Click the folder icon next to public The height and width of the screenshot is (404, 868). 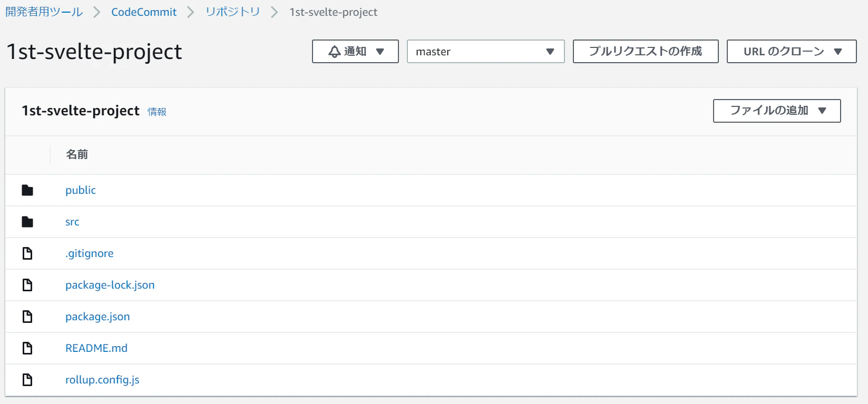pyautogui.click(x=27, y=190)
